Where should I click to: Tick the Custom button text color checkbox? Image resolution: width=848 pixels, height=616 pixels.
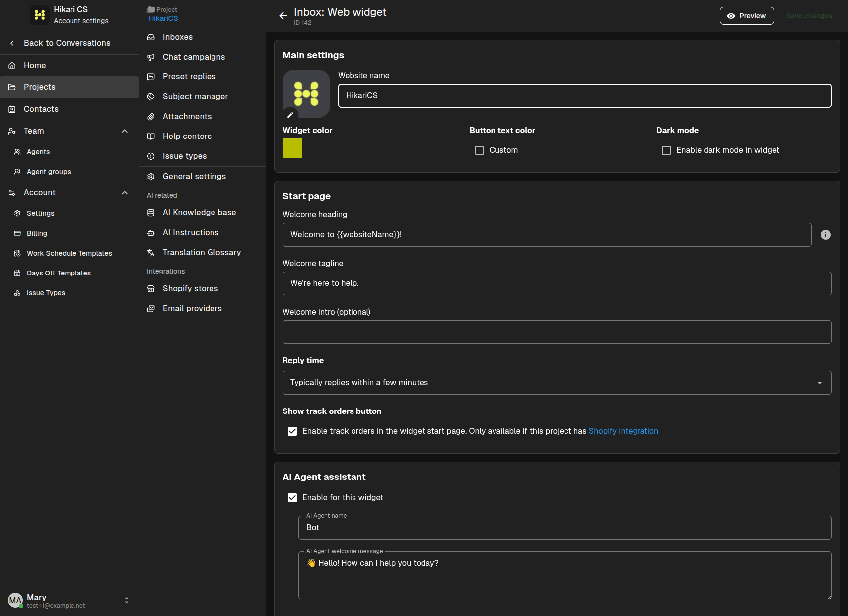click(x=479, y=150)
